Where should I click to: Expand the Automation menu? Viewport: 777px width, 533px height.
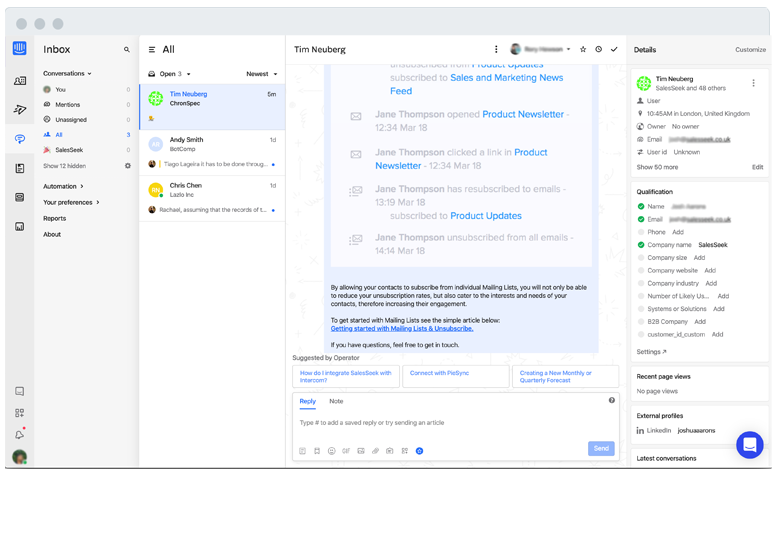click(63, 186)
